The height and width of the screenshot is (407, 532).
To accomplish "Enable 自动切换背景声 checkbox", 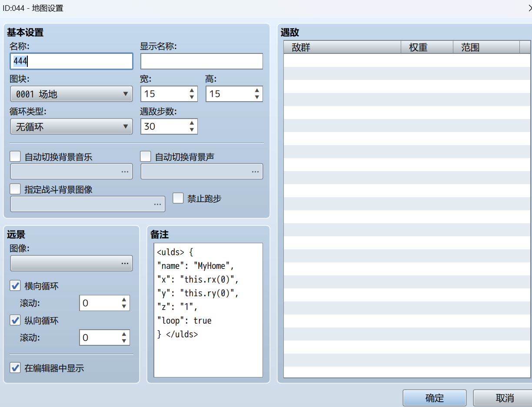I will [x=146, y=156].
